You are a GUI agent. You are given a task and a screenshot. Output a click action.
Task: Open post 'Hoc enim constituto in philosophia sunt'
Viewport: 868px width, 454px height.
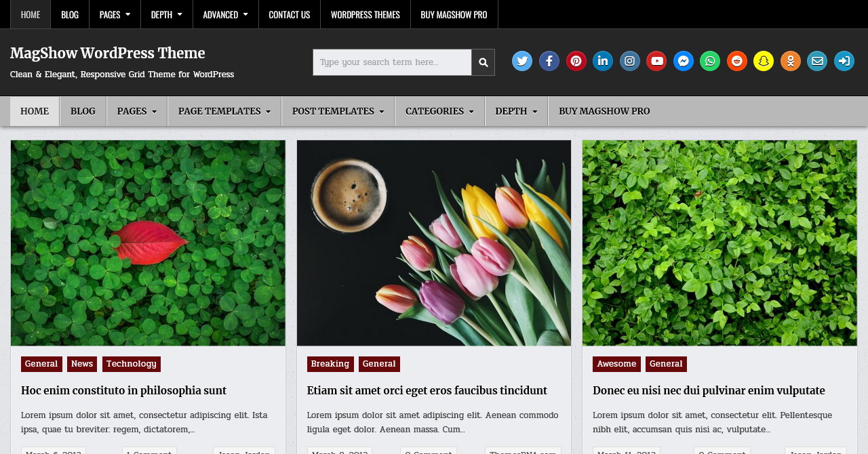[124, 391]
